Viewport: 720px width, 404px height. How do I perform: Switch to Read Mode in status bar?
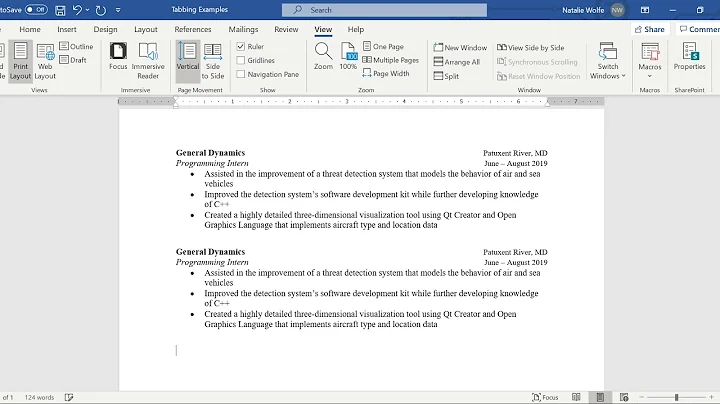pos(576,398)
